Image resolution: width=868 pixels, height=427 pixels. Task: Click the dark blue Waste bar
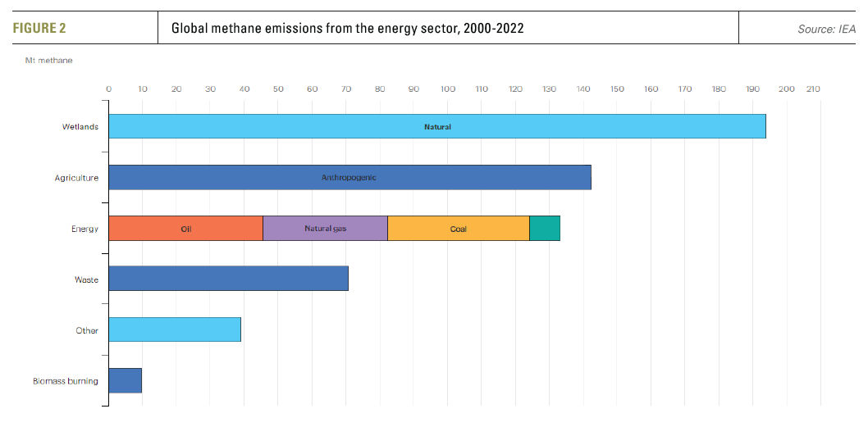click(228, 279)
